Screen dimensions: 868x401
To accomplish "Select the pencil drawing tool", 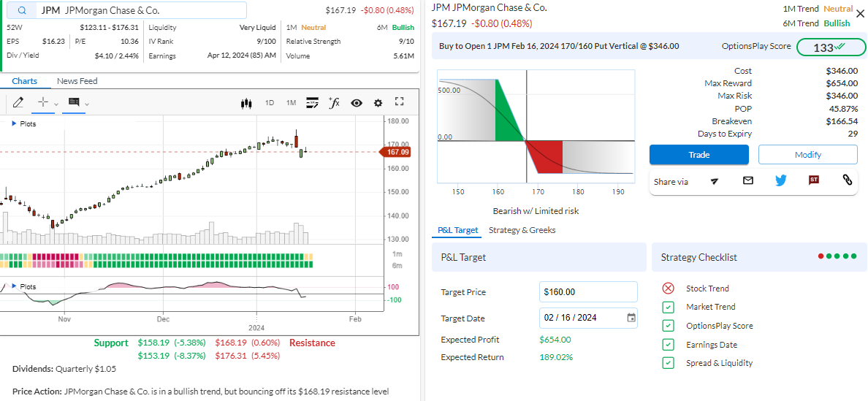I will 18,102.
